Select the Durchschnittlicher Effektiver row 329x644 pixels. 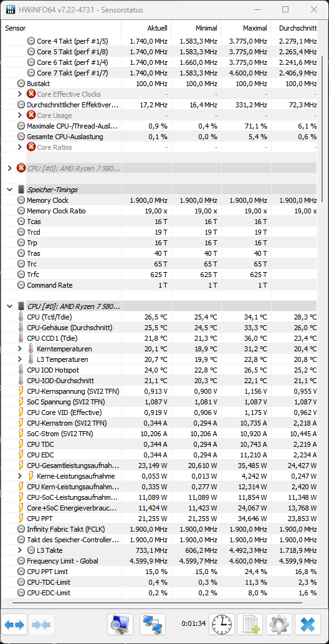[x=159, y=105]
